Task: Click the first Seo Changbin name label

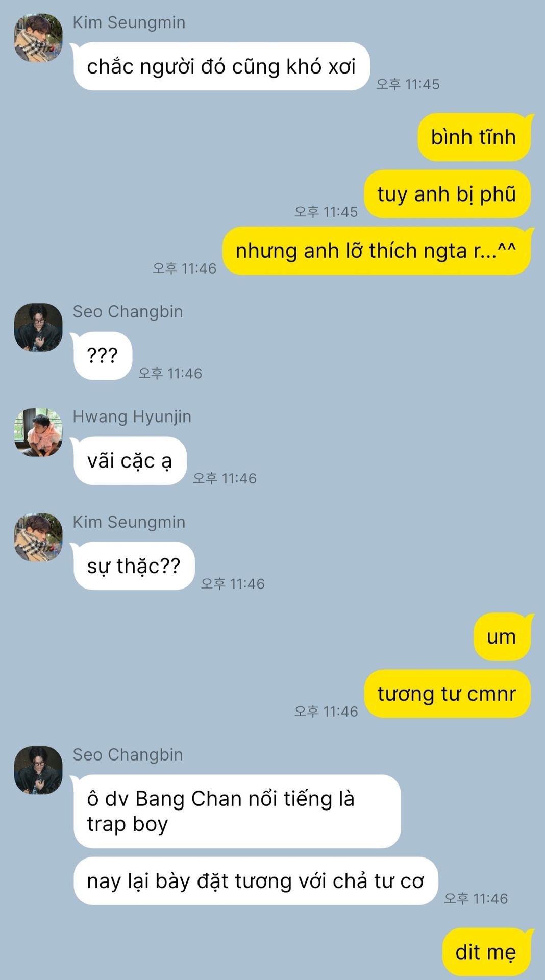Action: 128,311
